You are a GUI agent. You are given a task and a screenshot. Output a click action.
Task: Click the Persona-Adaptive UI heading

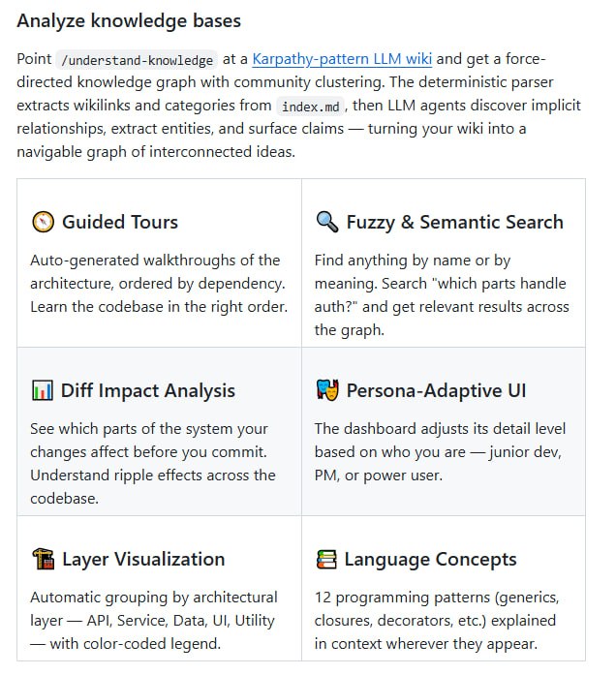[x=437, y=390]
